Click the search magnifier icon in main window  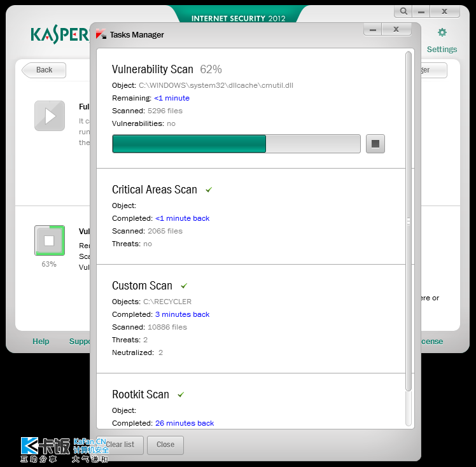(x=403, y=11)
